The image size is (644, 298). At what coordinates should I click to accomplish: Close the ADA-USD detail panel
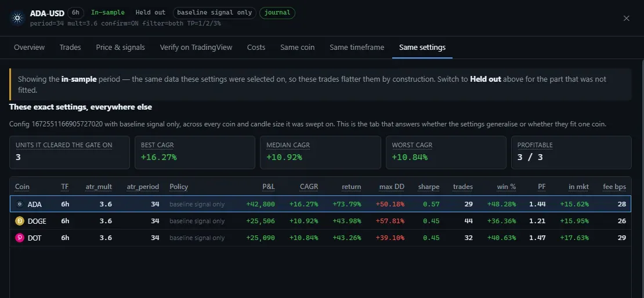coord(627,18)
